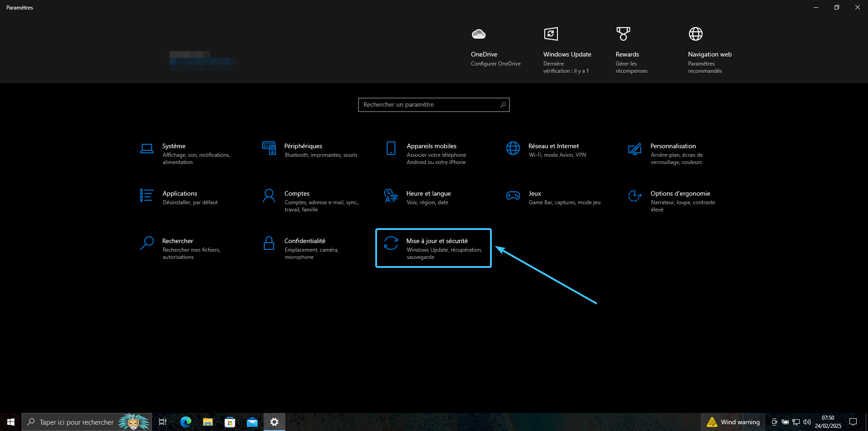Viewport: 868px width, 431px height.
Task: Open Mise à jour et sécurité tile
Action: click(434, 248)
